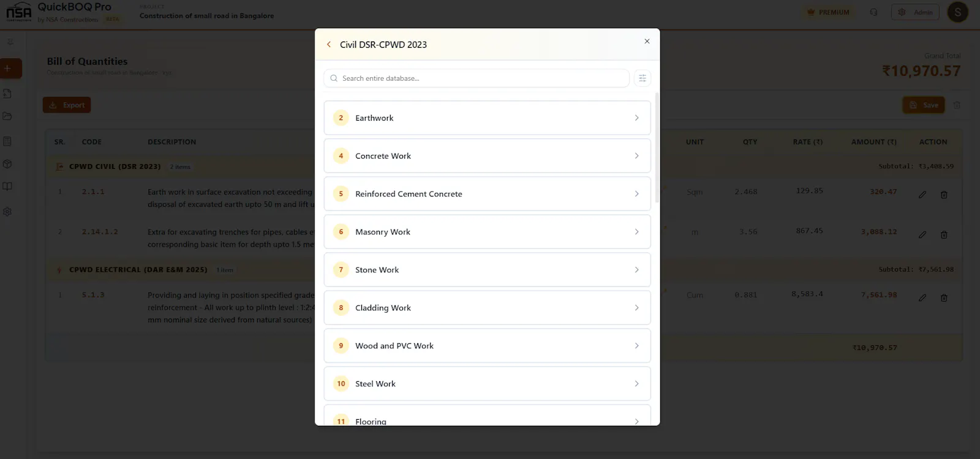Delete row 5.1.3 with its trash icon
Viewport: 980px width, 459px height.
pyautogui.click(x=944, y=298)
